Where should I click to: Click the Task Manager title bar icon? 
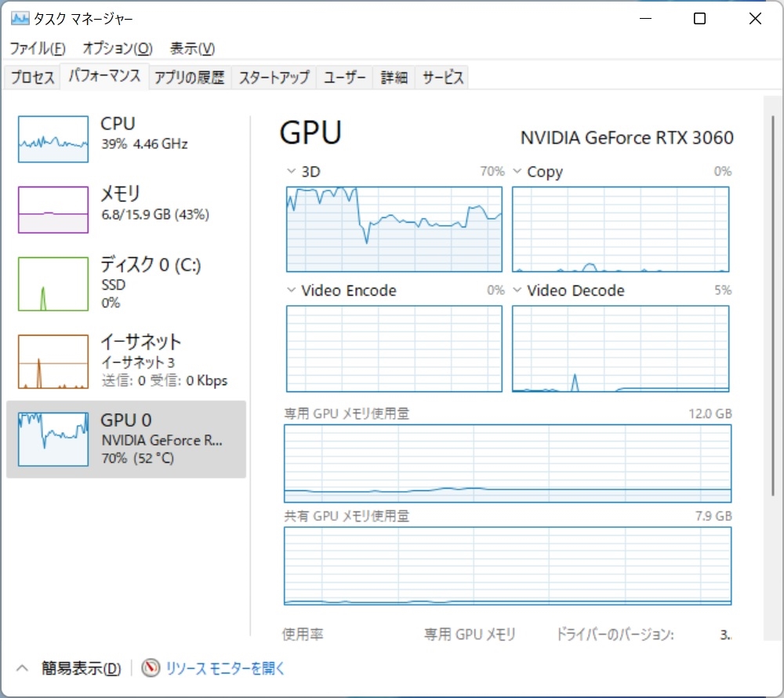point(20,19)
